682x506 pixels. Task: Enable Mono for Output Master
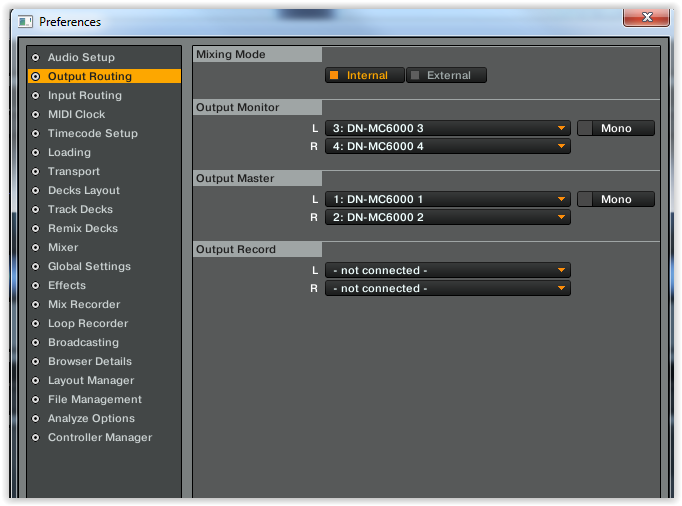(616, 199)
